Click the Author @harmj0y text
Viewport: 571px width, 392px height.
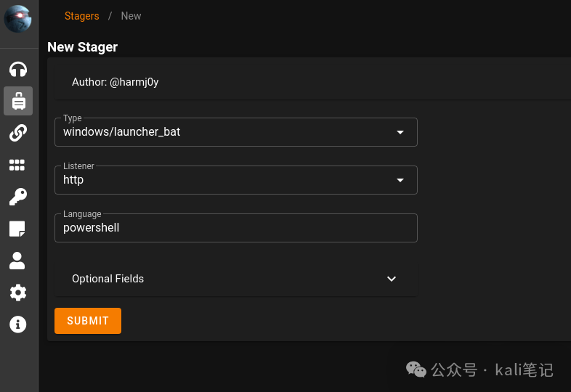[x=115, y=82]
